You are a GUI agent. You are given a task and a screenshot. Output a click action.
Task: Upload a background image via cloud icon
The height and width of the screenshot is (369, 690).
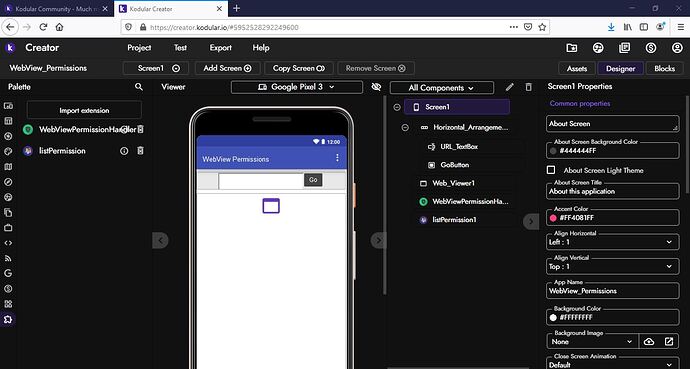649,342
